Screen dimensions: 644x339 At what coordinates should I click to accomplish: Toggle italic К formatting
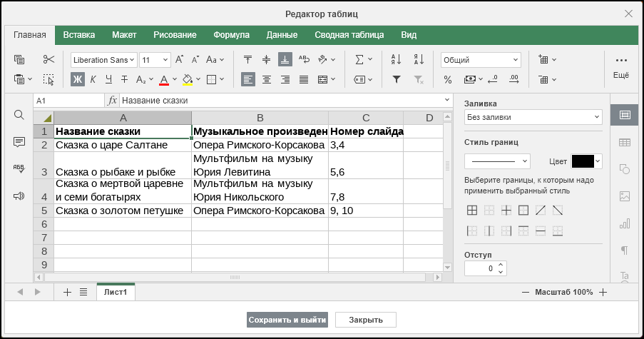click(x=93, y=79)
